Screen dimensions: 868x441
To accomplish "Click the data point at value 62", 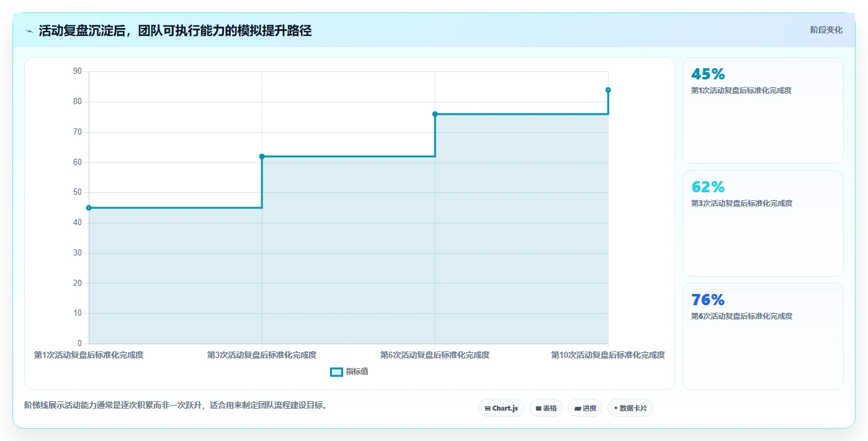I will pos(262,156).
